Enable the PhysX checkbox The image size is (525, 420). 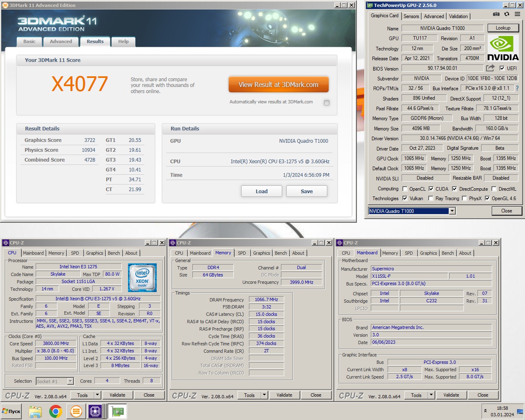tap(464, 199)
